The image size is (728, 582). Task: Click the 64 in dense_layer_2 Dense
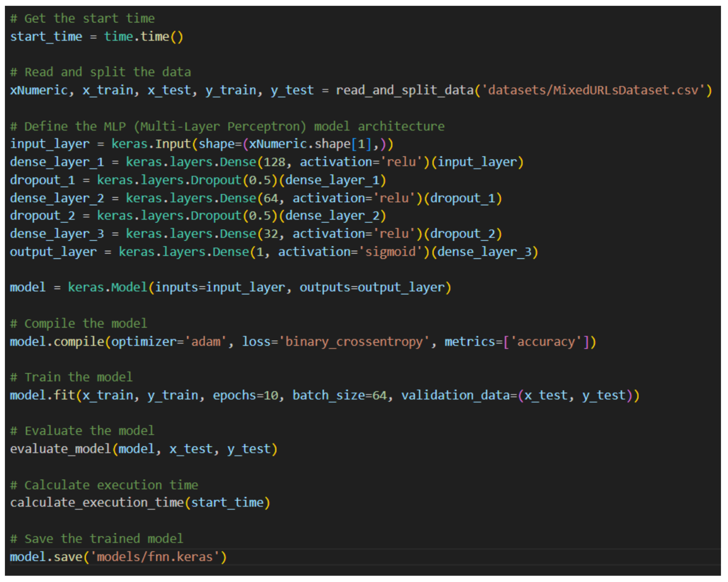pyautogui.click(x=271, y=198)
